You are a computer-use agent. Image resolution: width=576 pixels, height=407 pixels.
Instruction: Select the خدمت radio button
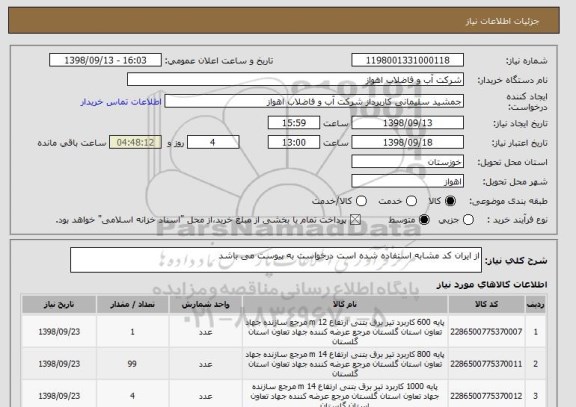411,201
